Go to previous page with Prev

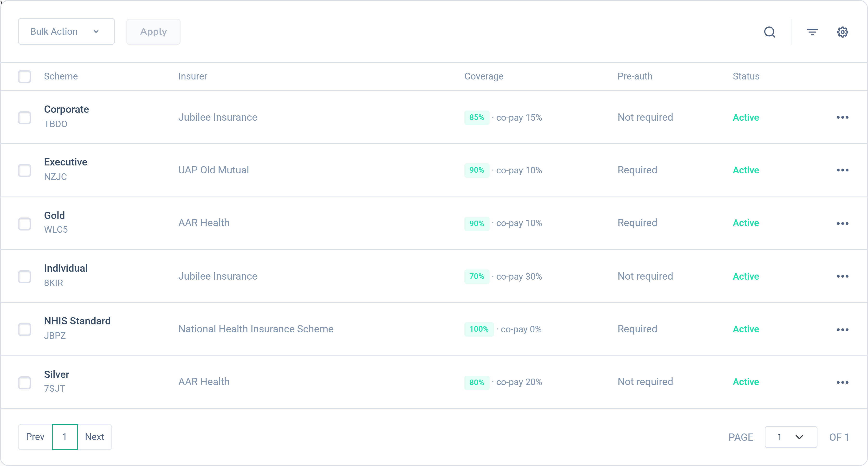35,437
